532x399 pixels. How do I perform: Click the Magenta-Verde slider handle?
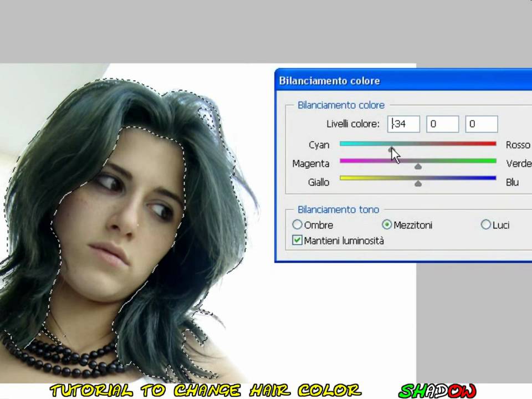click(418, 166)
